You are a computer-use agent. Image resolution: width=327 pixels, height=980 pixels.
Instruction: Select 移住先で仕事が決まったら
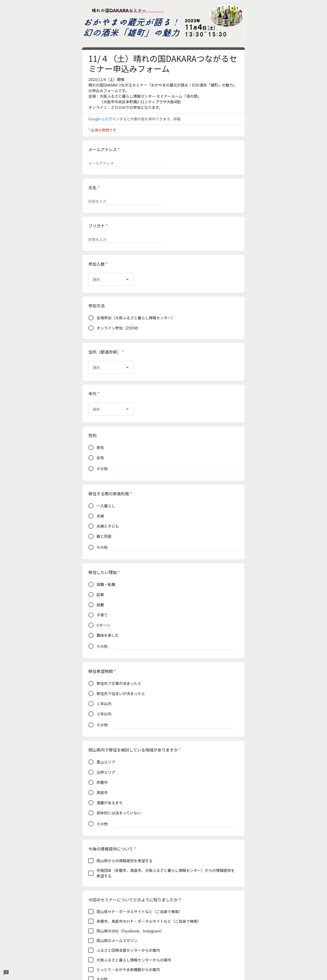91,683
